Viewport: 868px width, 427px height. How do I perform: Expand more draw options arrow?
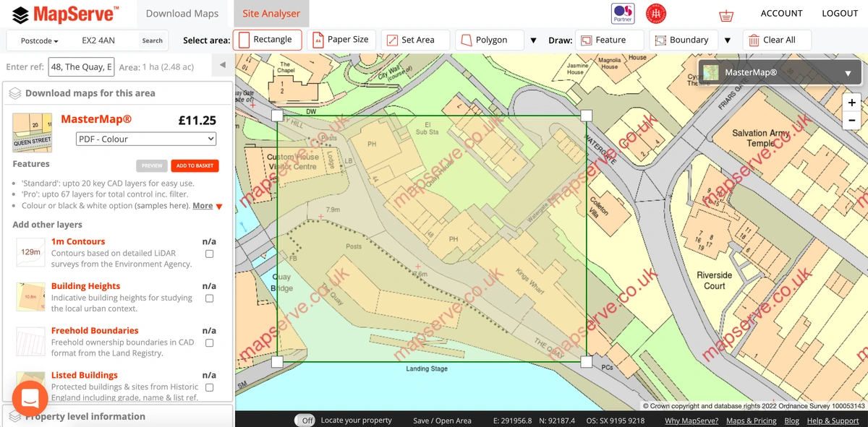728,40
